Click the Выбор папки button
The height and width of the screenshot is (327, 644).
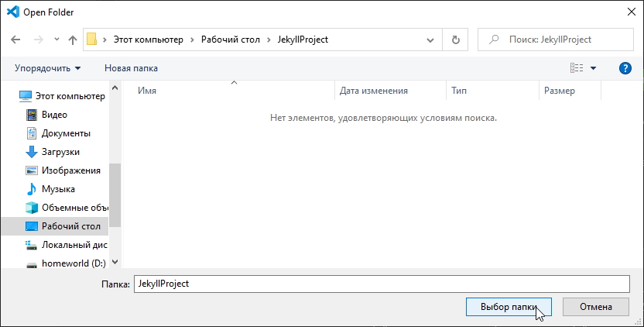[x=509, y=307]
